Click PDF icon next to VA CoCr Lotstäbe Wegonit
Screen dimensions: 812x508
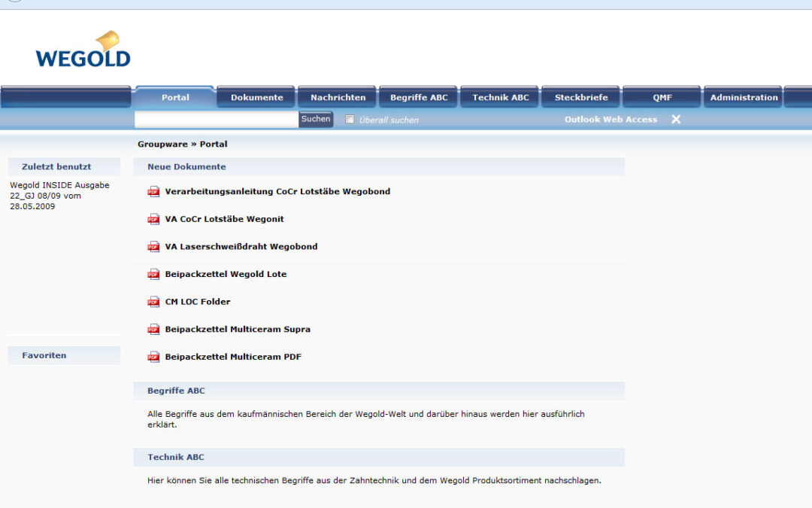[153, 219]
